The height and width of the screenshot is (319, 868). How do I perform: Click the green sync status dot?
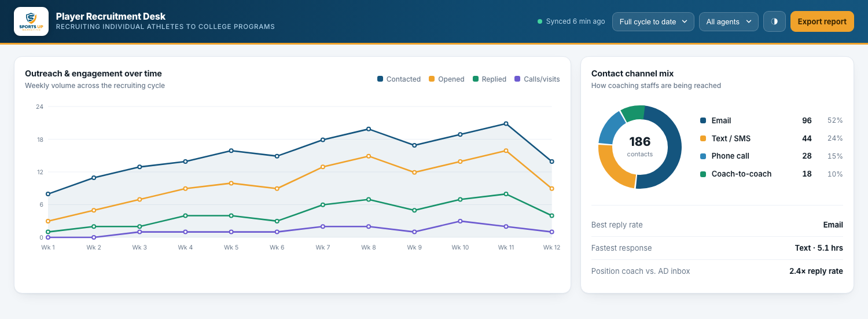540,21
